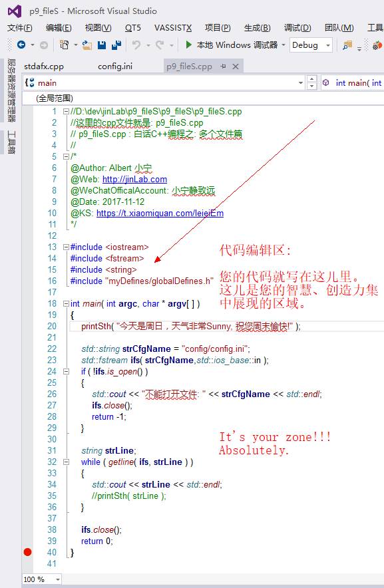
Task: Open the Redo history dropdown arrow
Action: [x=172, y=45]
